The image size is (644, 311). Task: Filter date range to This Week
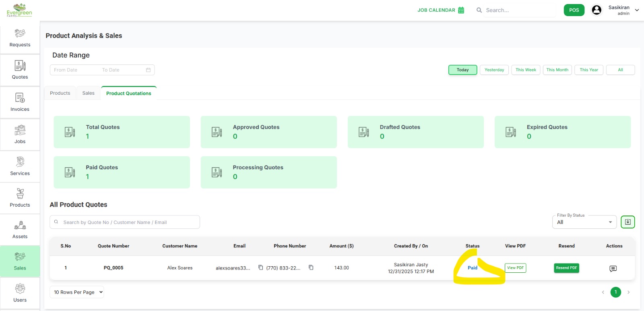pos(526,70)
